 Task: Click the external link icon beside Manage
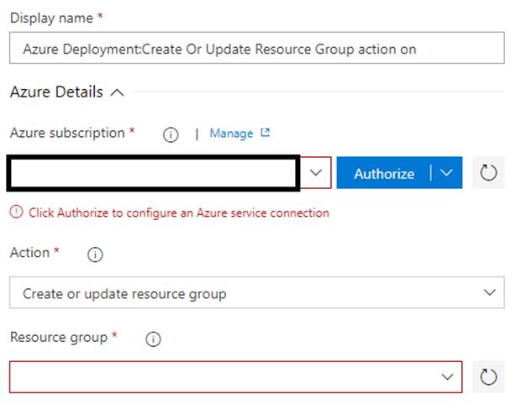tap(265, 133)
